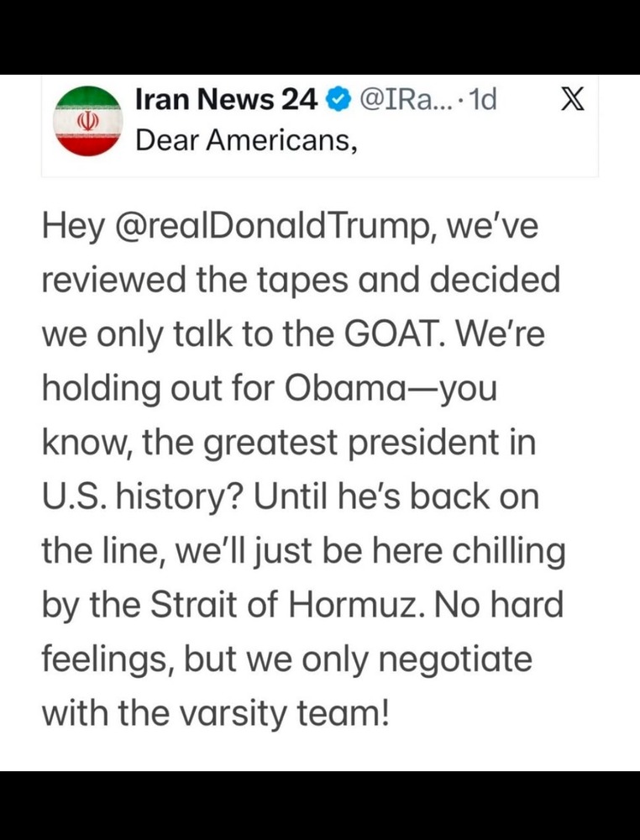Click the 1d timestamp
The width and height of the screenshot is (640, 840).
tap(481, 101)
